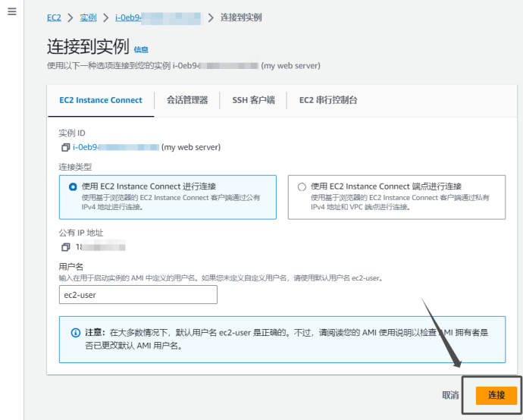The image size is (523, 420).
Task: Go to the EC2 breadcrumb link
Action: pos(54,17)
